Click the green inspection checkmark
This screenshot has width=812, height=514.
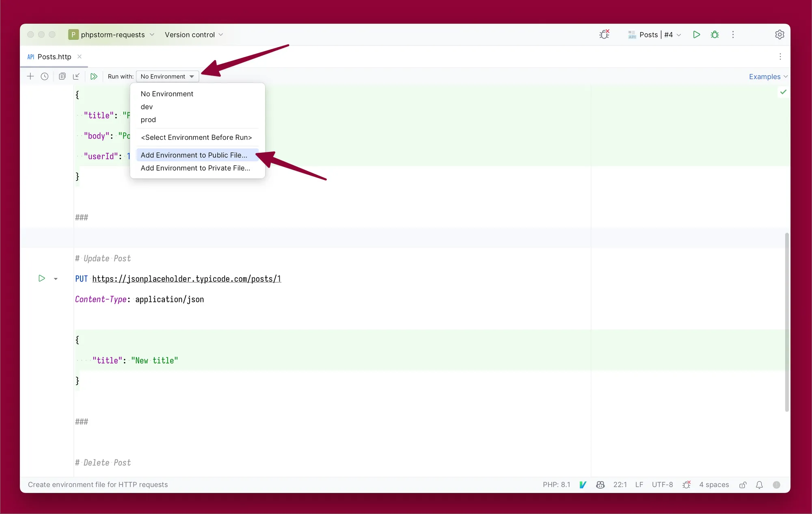(x=783, y=92)
